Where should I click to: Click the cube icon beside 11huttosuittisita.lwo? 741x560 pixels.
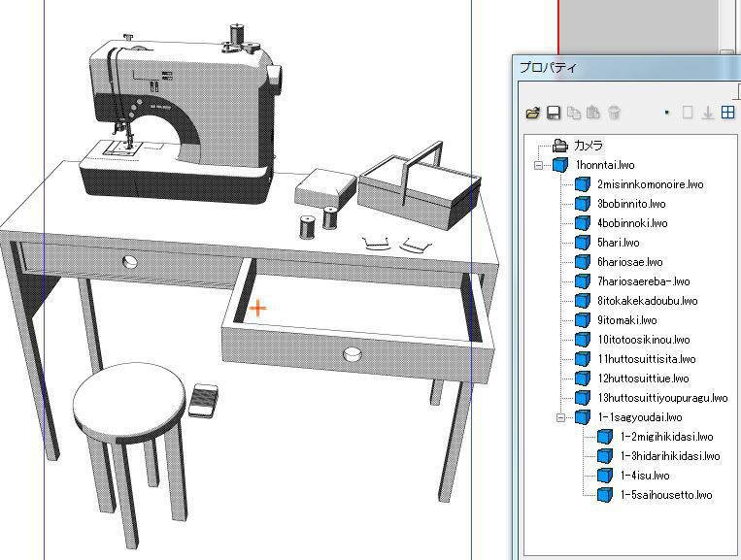coord(583,358)
